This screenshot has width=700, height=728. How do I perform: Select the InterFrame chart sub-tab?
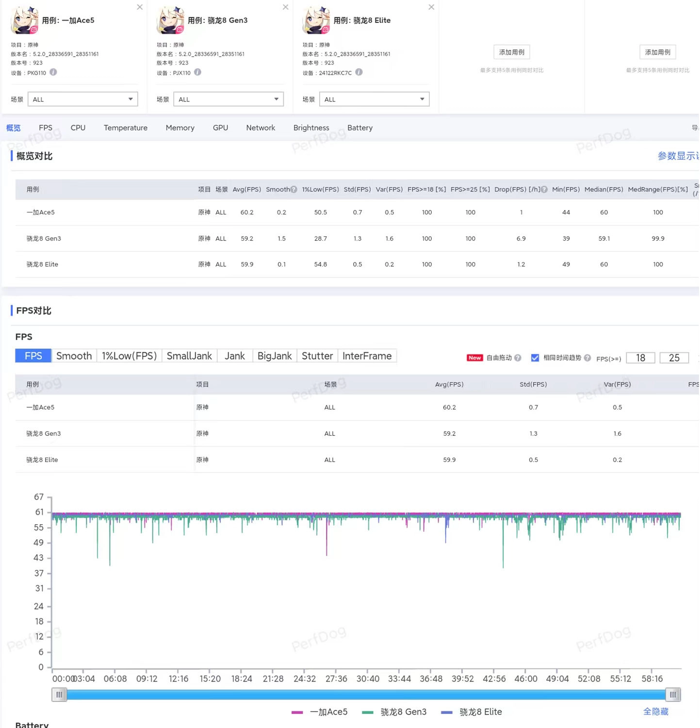(x=367, y=356)
